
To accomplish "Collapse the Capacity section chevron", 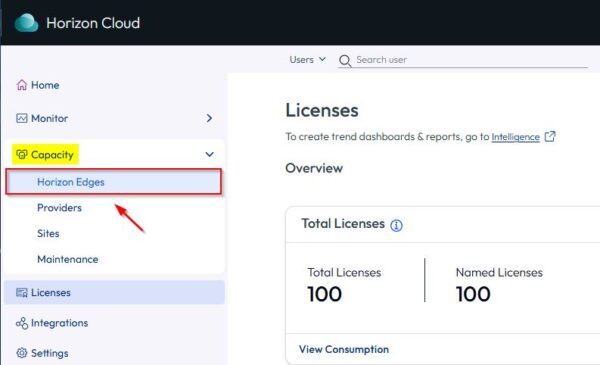I will (209, 155).
